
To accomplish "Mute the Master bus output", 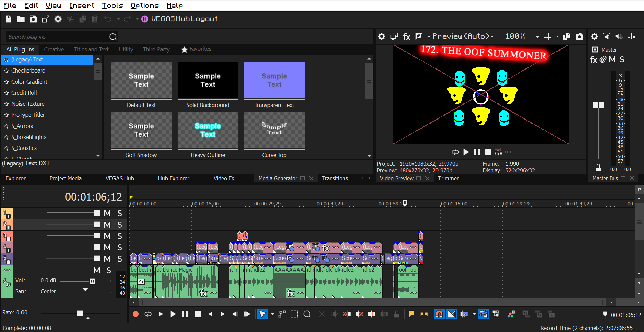I will [x=612, y=60].
